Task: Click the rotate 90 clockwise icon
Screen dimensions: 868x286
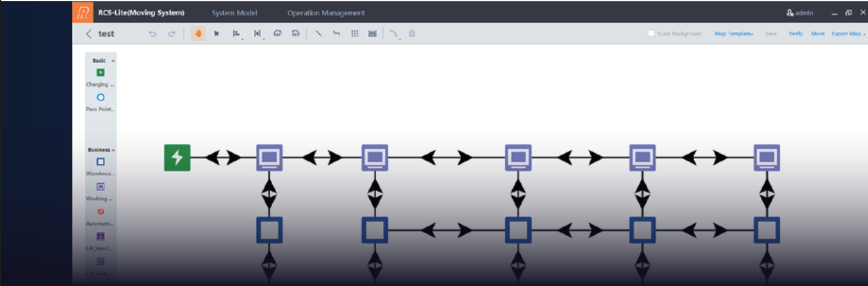Action: 277,34
